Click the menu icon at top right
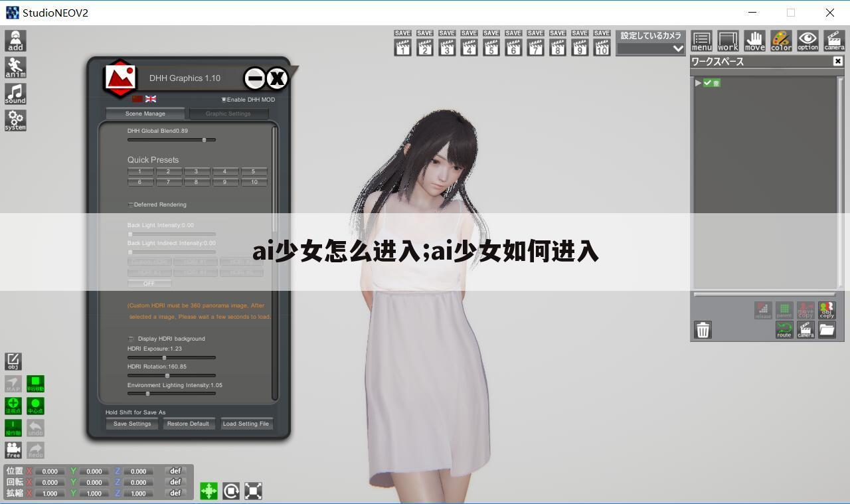This screenshot has width=850, height=504. (x=701, y=41)
